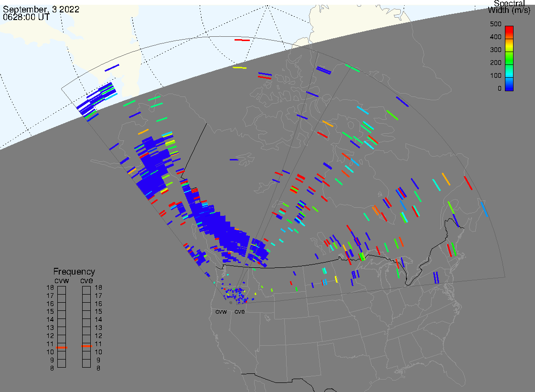Screen dimensions: 535x392
Task: Select 11 on the cve frequency scale
Action: tap(98, 344)
